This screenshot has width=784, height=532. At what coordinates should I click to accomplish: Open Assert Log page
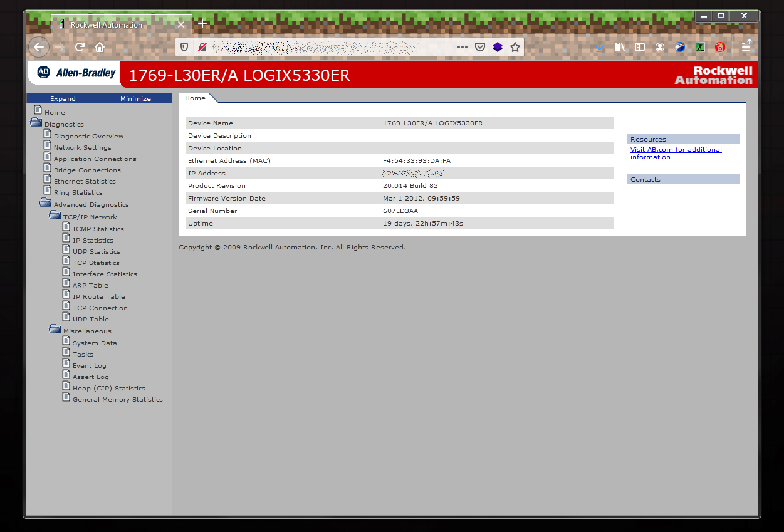90,377
